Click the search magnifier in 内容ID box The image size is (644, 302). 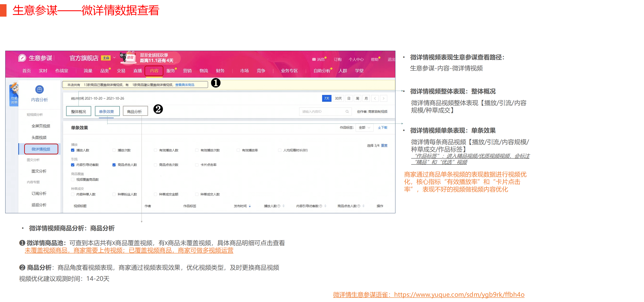(347, 111)
